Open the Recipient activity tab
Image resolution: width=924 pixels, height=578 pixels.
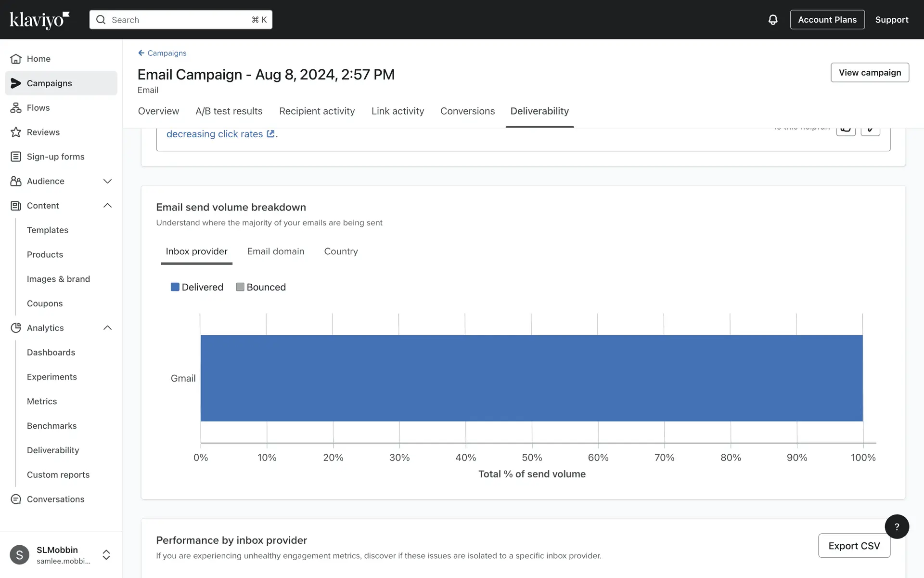317,111
